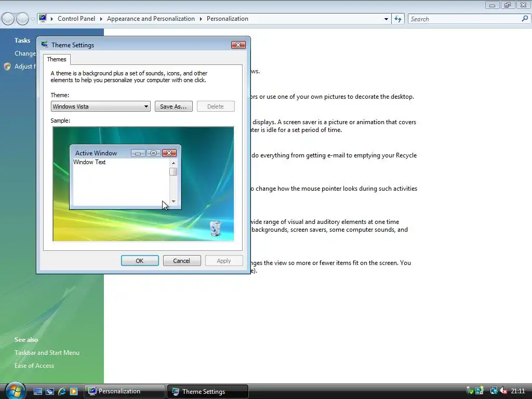Click OK in Theme Settings

140,261
